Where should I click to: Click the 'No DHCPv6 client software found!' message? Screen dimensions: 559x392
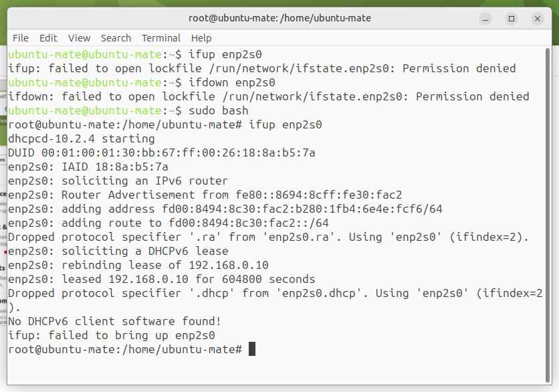[x=115, y=321]
